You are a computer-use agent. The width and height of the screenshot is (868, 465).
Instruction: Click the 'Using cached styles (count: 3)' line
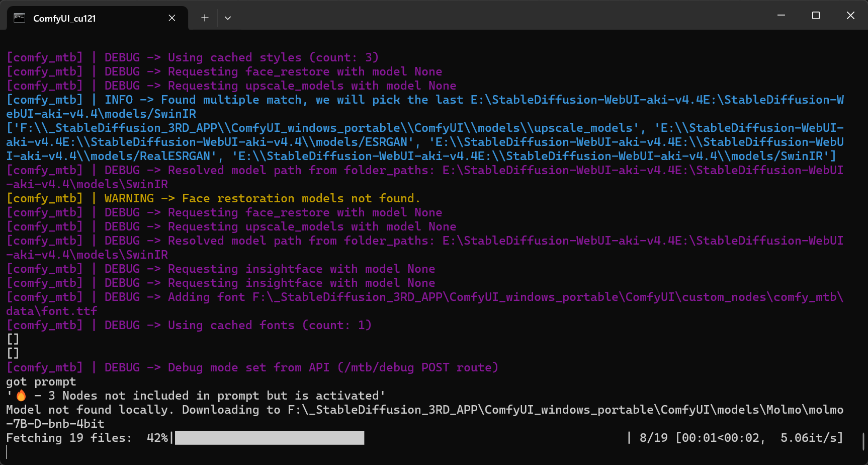click(x=193, y=57)
